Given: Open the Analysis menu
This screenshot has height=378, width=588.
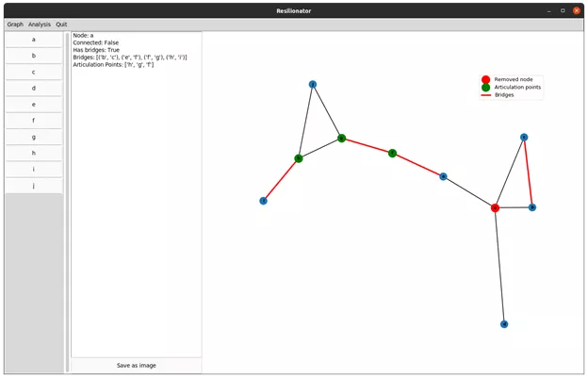Looking at the screenshot, I should (x=40, y=25).
